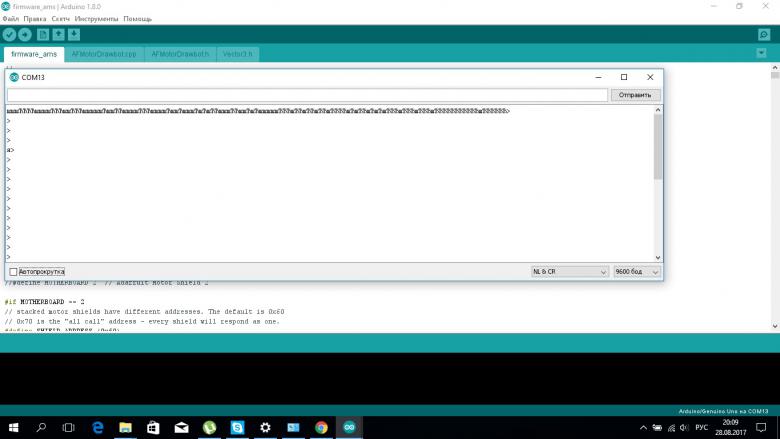780x439 pixels.
Task: Click editor scrollbar down arrow
Action: pos(775,327)
